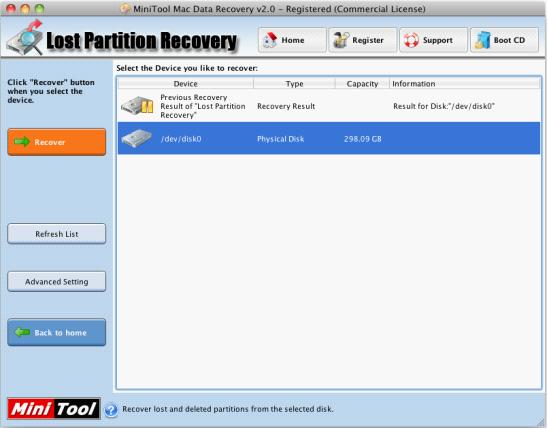548x429 pixels.
Task: Open Advanced Setting
Action: (57, 282)
